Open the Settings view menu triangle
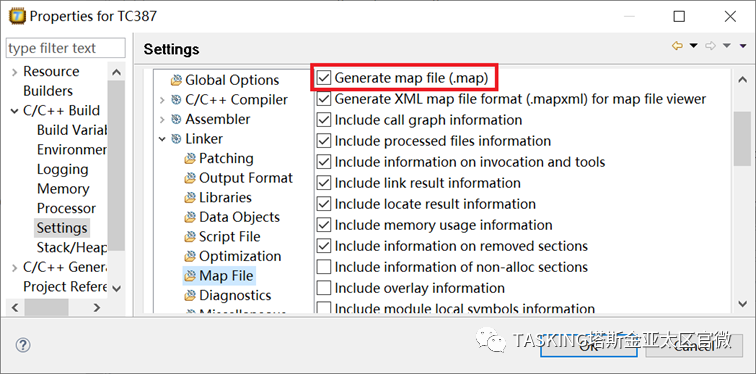The width and height of the screenshot is (756, 374). click(742, 46)
